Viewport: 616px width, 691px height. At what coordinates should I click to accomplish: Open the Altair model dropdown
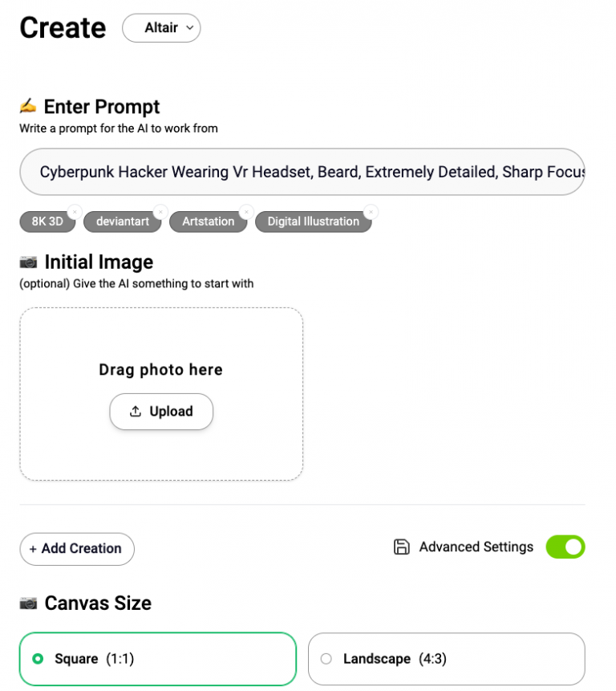point(161,28)
